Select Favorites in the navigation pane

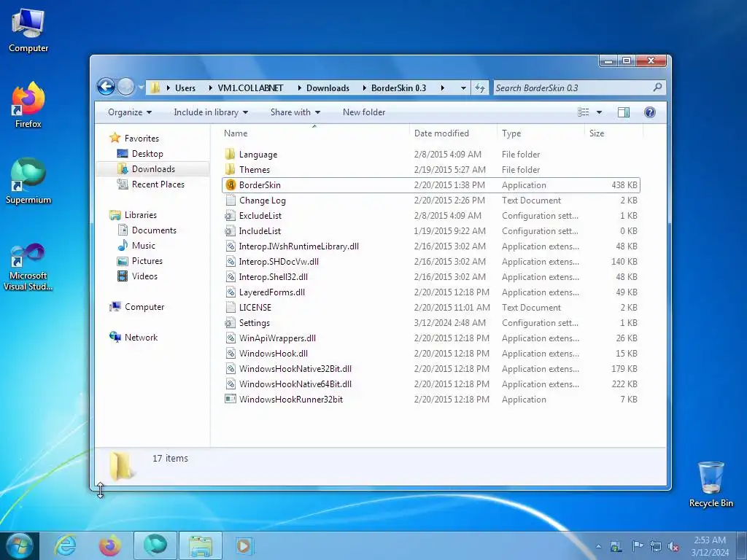(x=142, y=138)
